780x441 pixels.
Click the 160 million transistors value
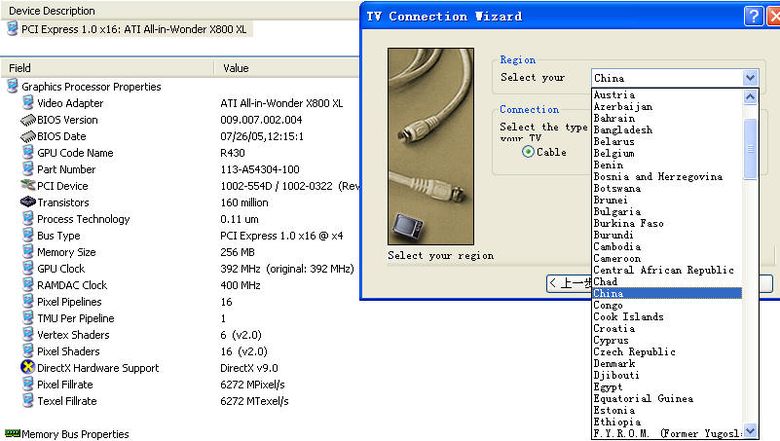click(244, 202)
